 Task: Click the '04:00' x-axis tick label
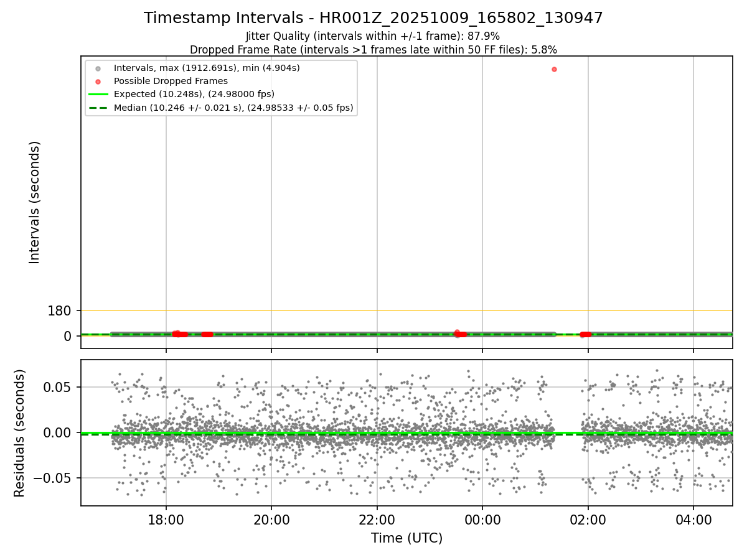pyautogui.click(x=693, y=520)
